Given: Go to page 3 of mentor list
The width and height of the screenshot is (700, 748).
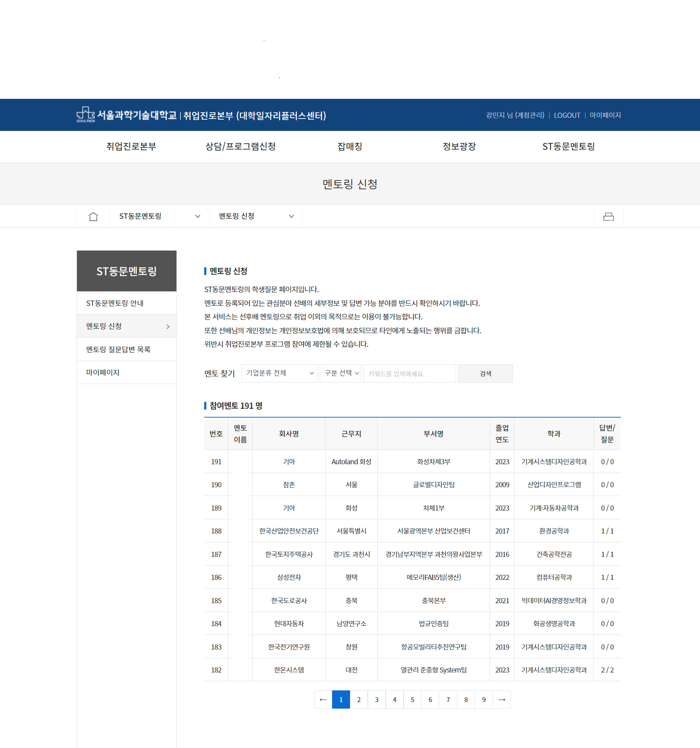Looking at the screenshot, I should point(377,699).
